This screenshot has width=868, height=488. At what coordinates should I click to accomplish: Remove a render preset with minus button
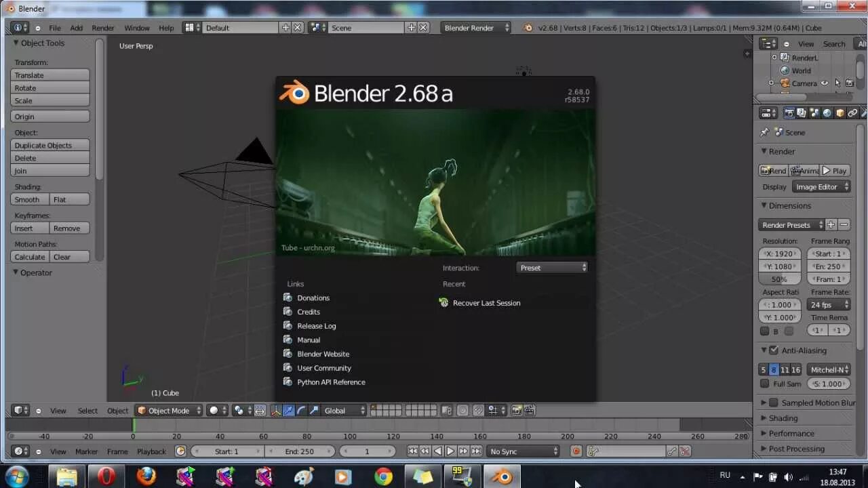844,224
